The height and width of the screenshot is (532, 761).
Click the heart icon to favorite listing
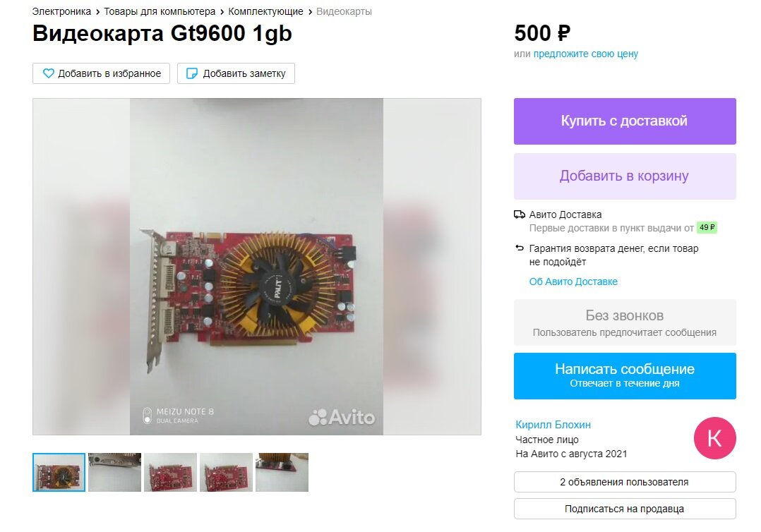click(x=49, y=73)
